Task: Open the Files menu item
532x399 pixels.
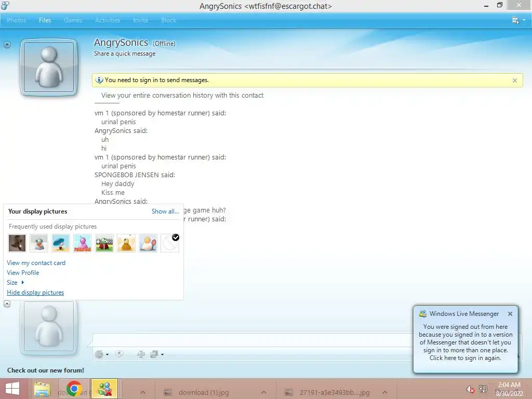Action: click(45, 20)
